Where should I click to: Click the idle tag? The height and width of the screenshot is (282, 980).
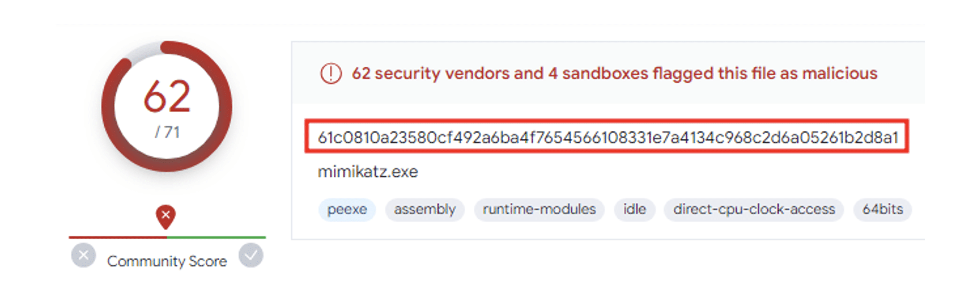point(634,209)
